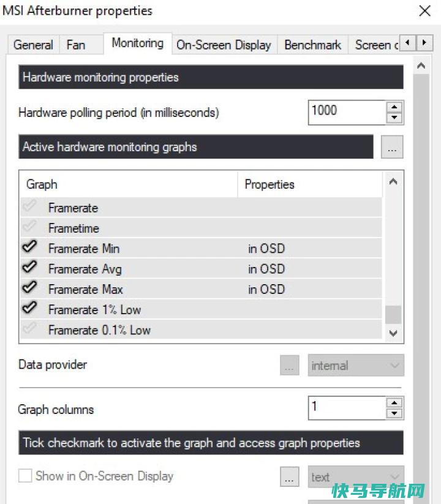Select the Framerate Avg graph row label
The height and width of the screenshot is (504, 441).
[x=85, y=269]
